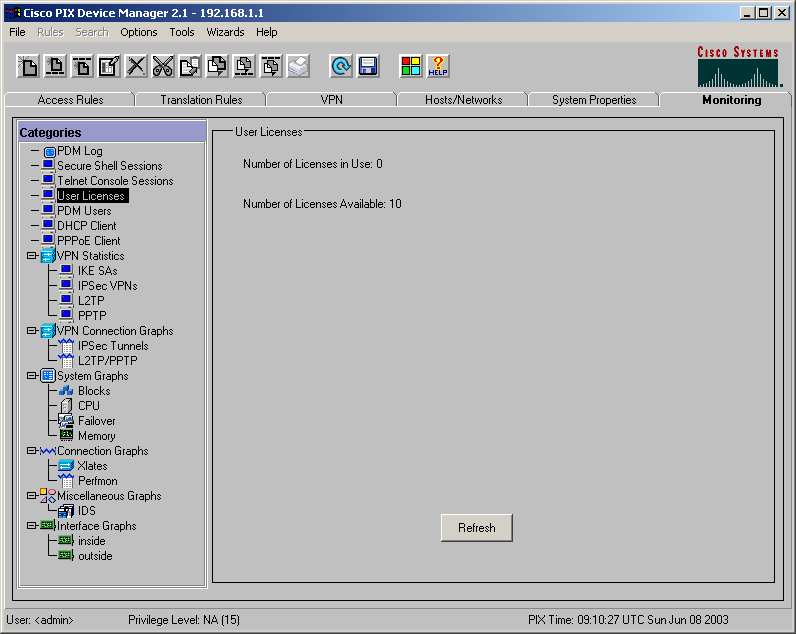
Task: Click the New rule toolbar icon
Action: [28, 66]
